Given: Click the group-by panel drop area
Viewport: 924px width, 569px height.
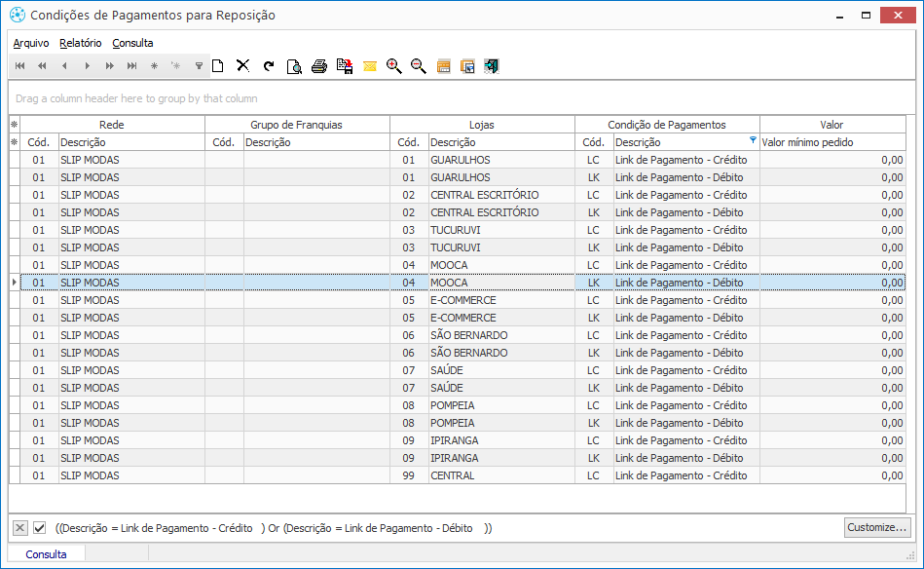Looking at the screenshot, I should [x=462, y=98].
